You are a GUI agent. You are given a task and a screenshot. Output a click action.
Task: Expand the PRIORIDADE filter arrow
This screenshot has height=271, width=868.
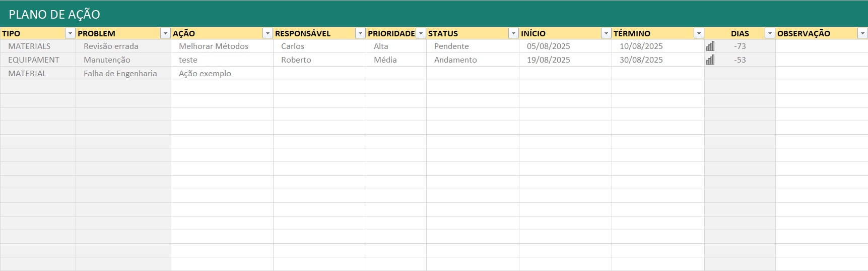pyautogui.click(x=421, y=33)
